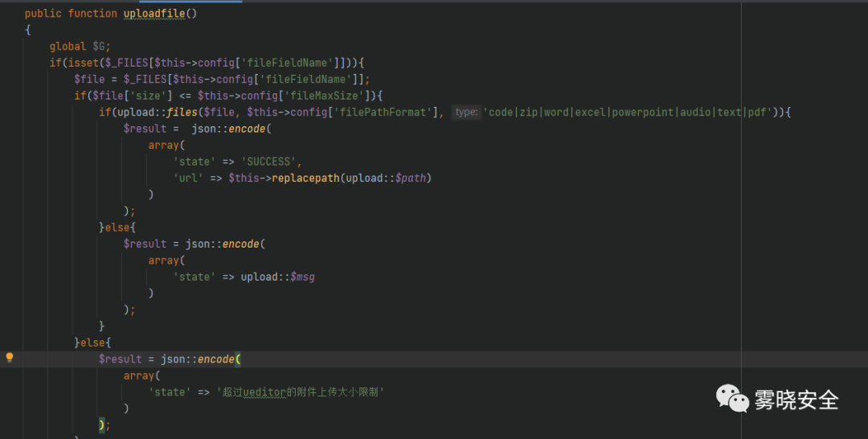Viewport: 868px width, 439px height.
Task: Click the 'public' keyword
Action: (x=43, y=14)
